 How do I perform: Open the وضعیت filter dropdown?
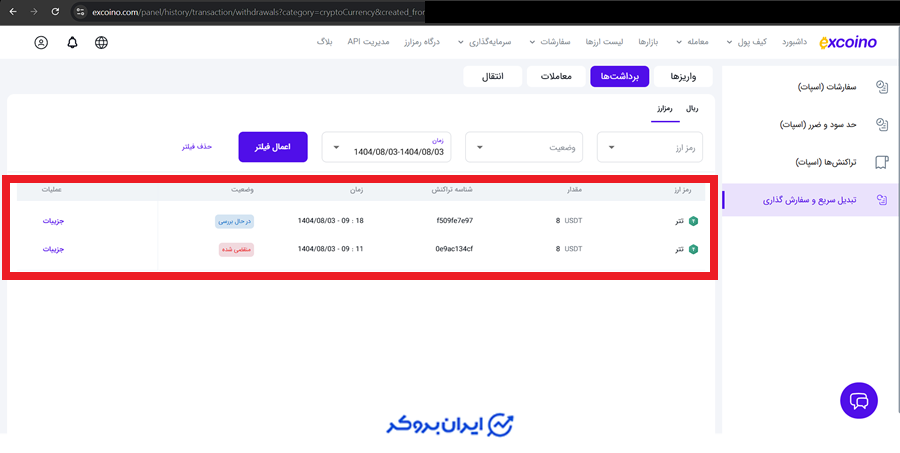point(524,147)
